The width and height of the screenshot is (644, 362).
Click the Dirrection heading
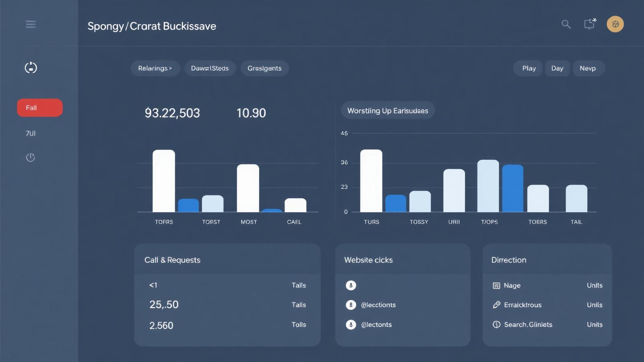pyautogui.click(x=509, y=260)
